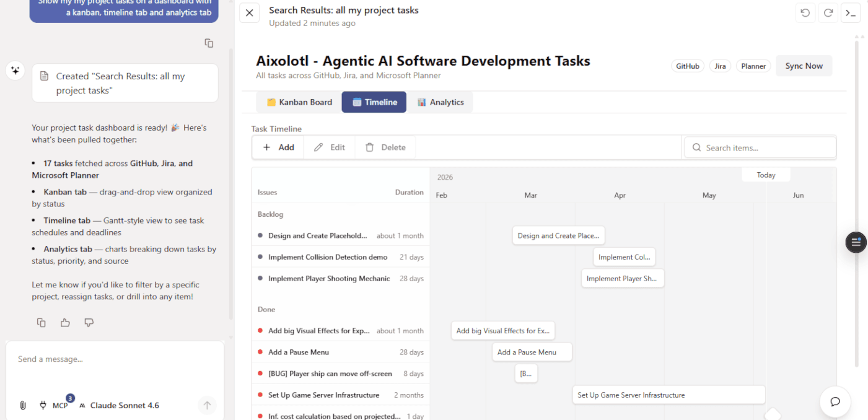Copy the user message with copy icon

(209, 43)
